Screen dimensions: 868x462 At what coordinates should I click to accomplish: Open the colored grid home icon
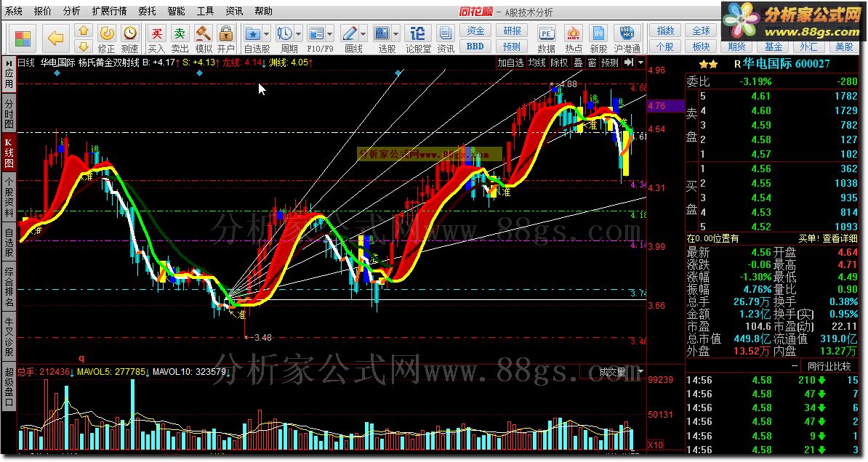point(22,38)
